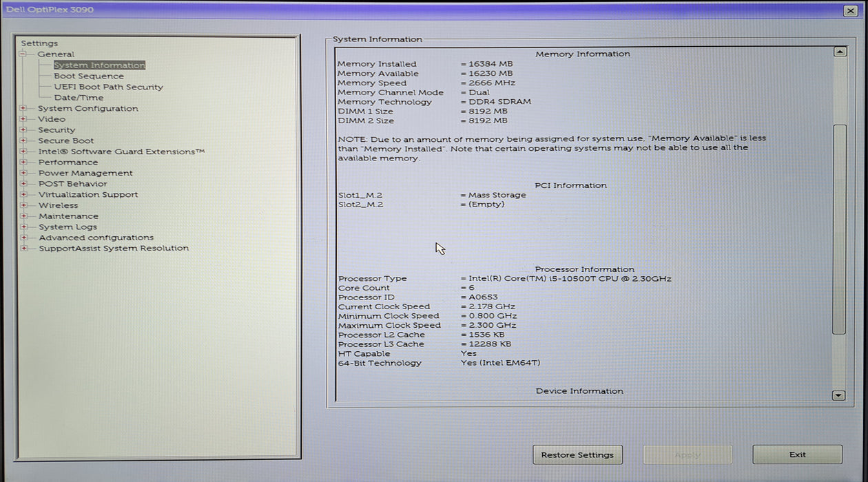Select the System Configuration label
868x482 pixels.
click(x=88, y=109)
